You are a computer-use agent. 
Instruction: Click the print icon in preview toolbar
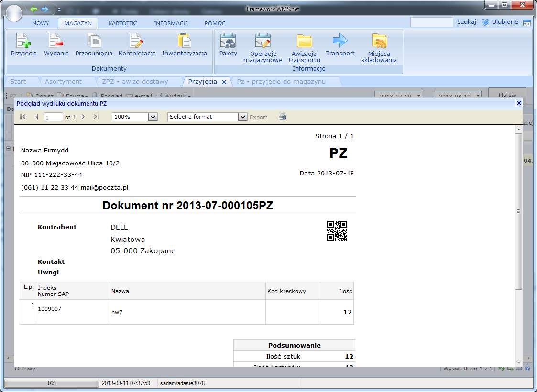pos(282,117)
